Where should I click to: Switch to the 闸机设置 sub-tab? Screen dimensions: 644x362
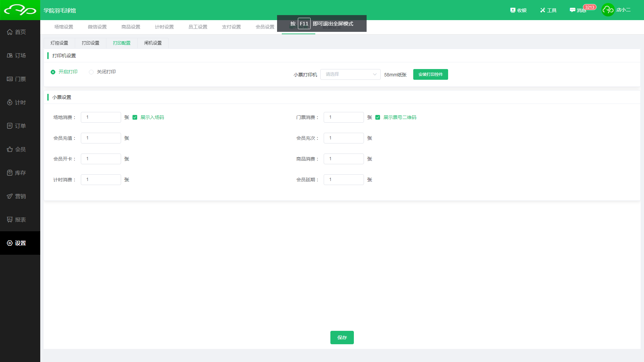tap(153, 43)
